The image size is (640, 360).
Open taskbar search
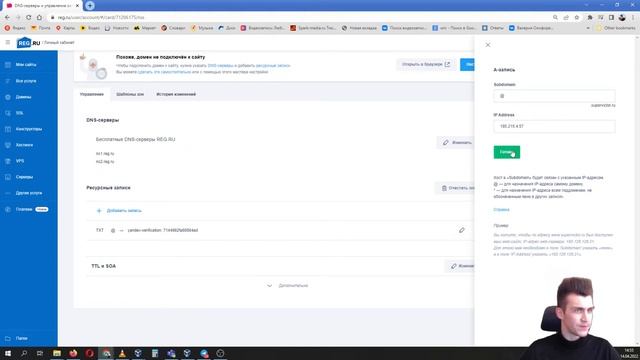click(x=24, y=353)
